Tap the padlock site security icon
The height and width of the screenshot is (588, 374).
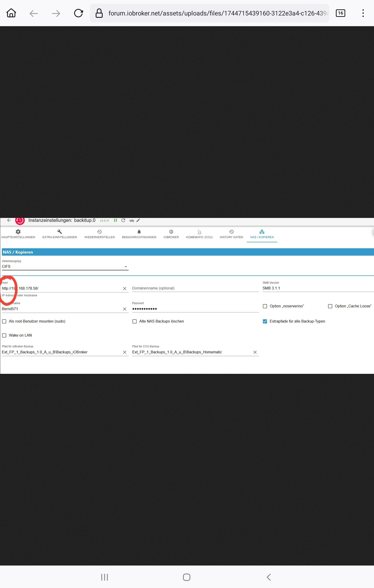point(99,13)
